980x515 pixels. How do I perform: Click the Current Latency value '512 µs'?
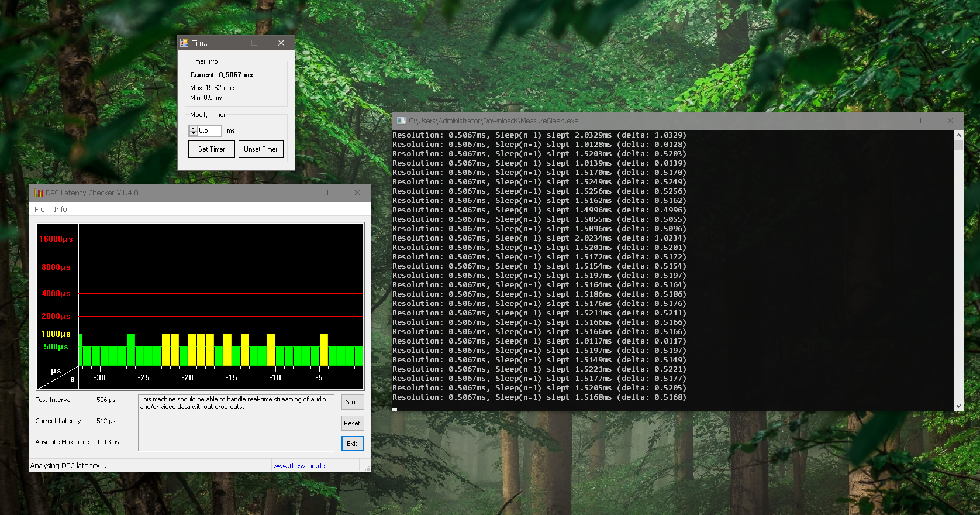pyautogui.click(x=106, y=421)
